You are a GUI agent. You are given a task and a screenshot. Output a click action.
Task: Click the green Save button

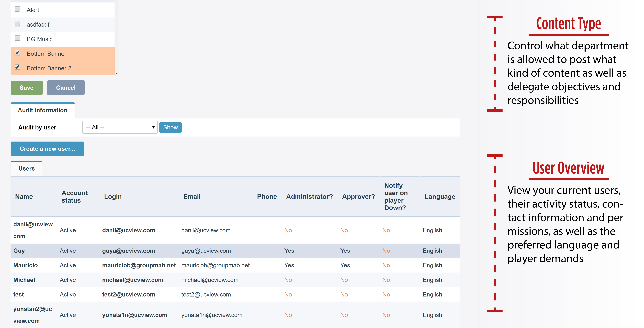coord(27,88)
